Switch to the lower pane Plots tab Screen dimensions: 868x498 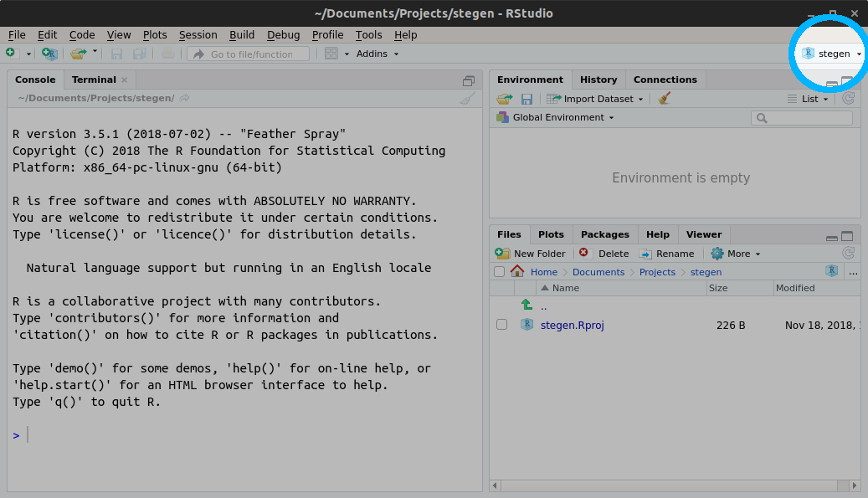pyautogui.click(x=551, y=234)
